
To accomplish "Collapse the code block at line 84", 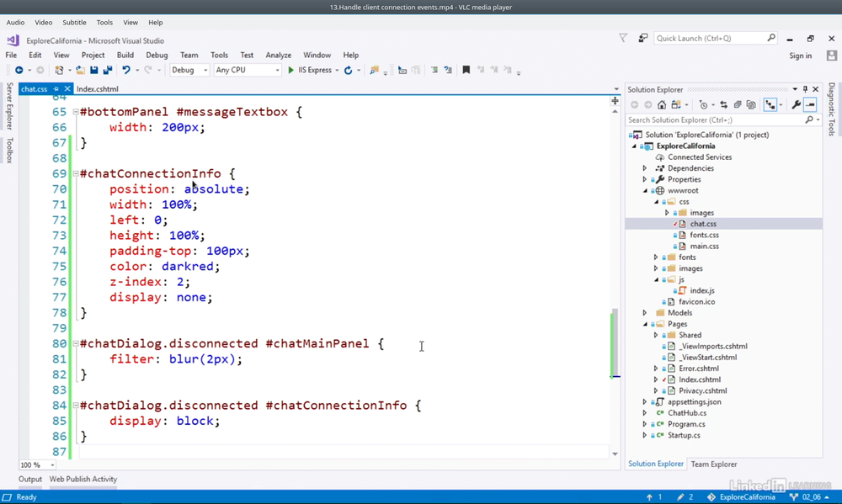I will click(x=76, y=406).
